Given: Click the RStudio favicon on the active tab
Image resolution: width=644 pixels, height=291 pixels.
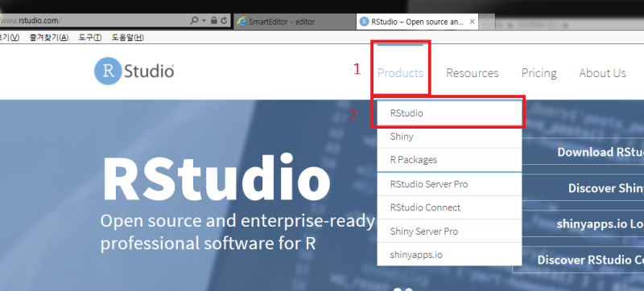Looking at the screenshot, I should pyautogui.click(x=364, y=22).
